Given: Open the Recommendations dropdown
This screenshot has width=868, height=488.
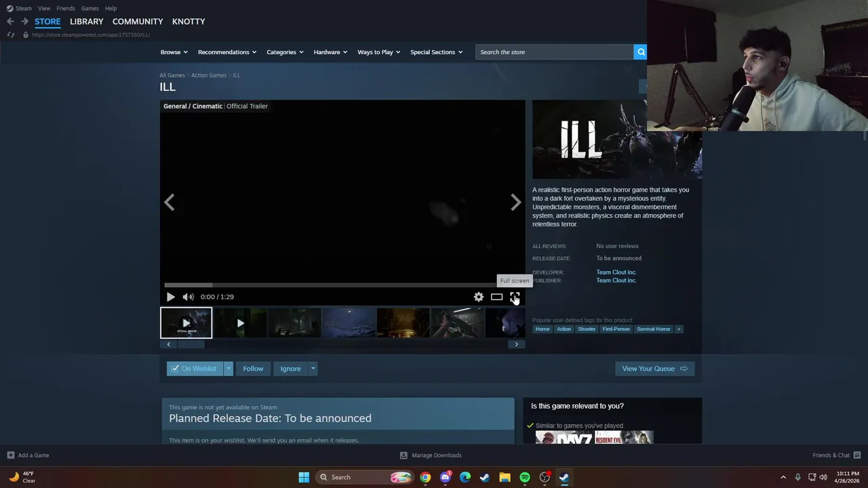Looking at the screenshot, I should [x=227, y=52].
